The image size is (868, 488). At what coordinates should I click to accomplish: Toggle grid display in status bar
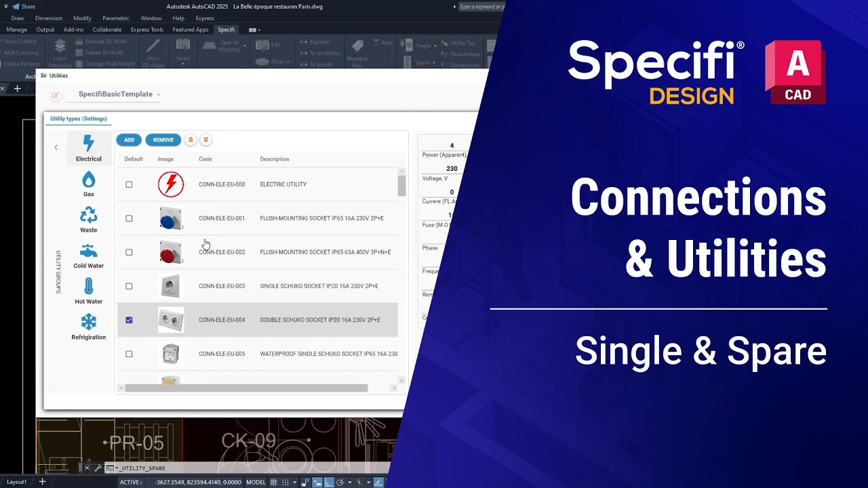tap(274, 482)
